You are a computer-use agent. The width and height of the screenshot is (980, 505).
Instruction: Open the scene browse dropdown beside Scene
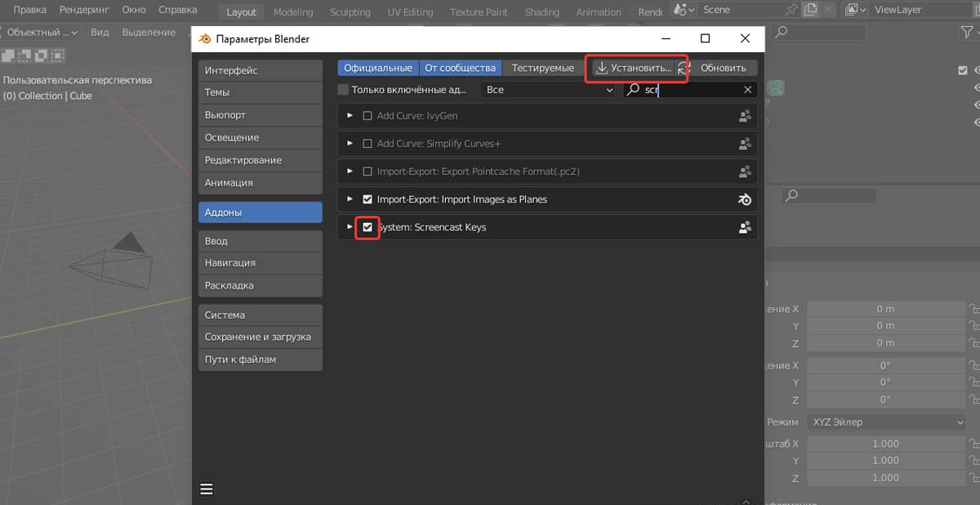pyautogui.click(x=684, y=10)
